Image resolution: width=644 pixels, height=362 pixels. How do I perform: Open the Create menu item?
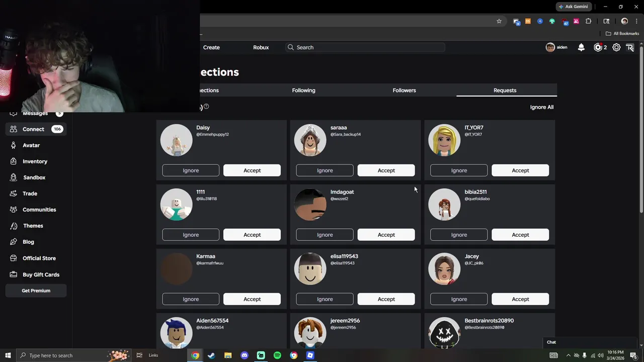pos(211,47)
